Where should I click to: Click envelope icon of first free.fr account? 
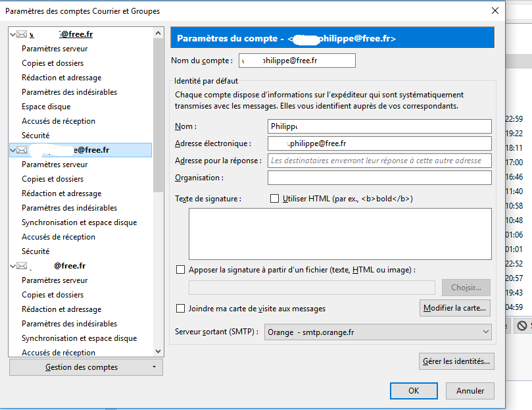(x=22, y=34)
